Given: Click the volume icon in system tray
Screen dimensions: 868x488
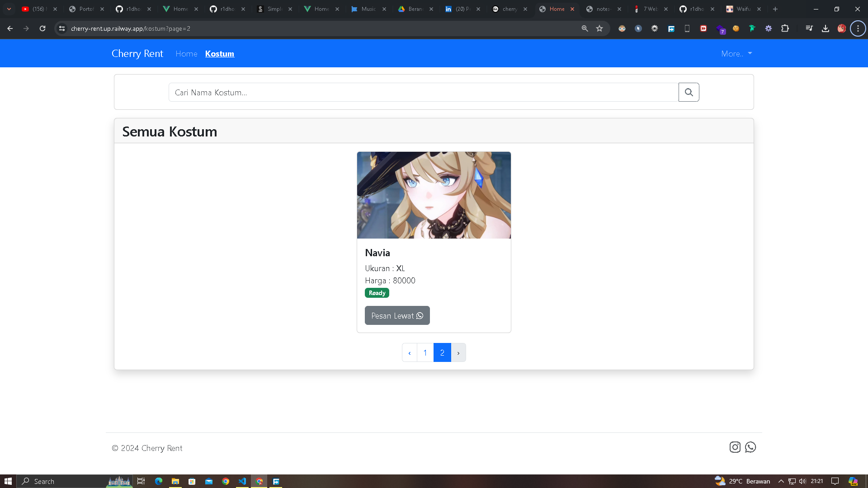Looking at the screenshot, I should 802,481.
